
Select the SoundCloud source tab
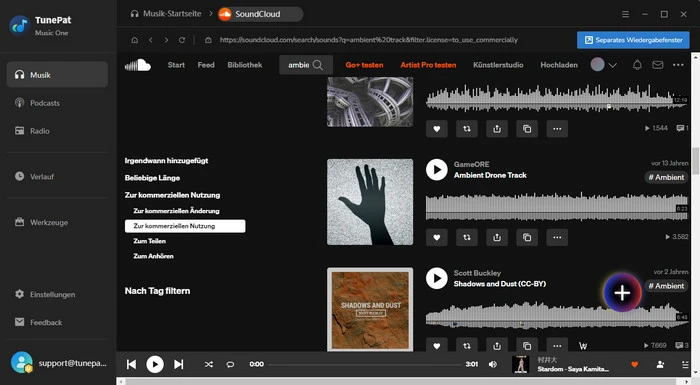[x=260, y=14]
